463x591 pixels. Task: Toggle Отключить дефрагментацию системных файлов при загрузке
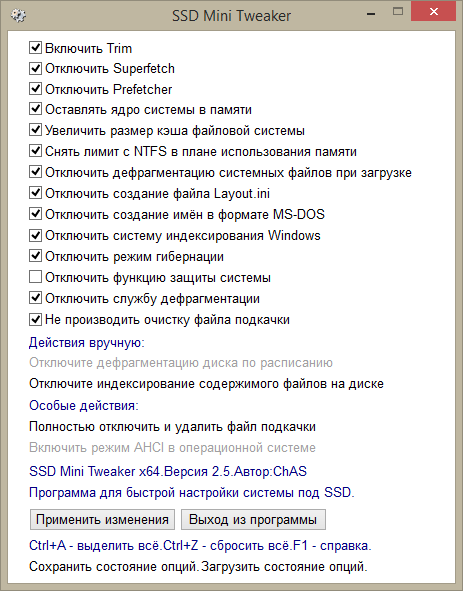tap(35, 172)
